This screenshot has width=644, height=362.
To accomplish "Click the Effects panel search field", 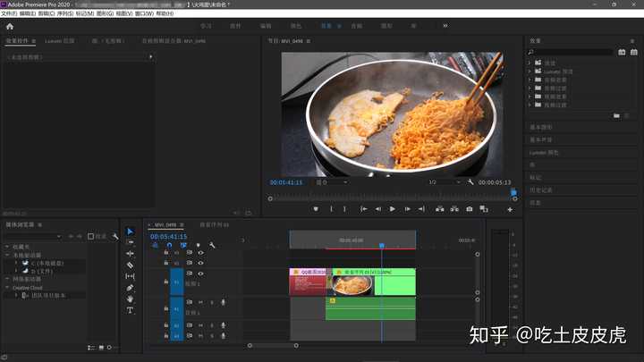I will pyautogui.click(x=571, y=52).
